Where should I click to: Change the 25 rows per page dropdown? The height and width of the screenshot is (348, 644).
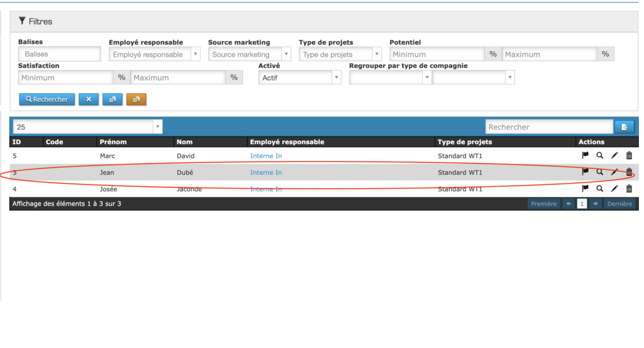pos(87,127)
